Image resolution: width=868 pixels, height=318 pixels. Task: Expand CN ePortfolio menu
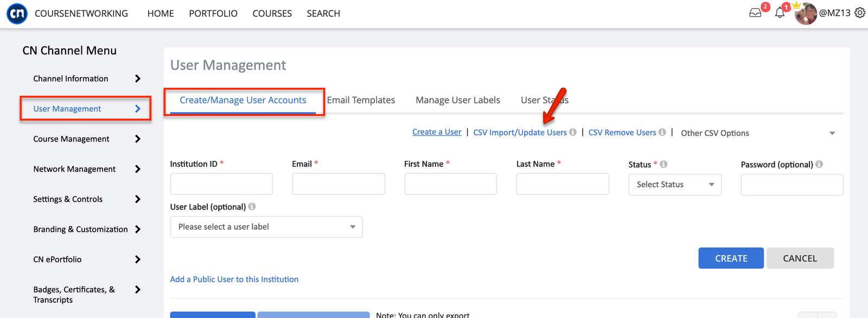(x=138, y=259)
